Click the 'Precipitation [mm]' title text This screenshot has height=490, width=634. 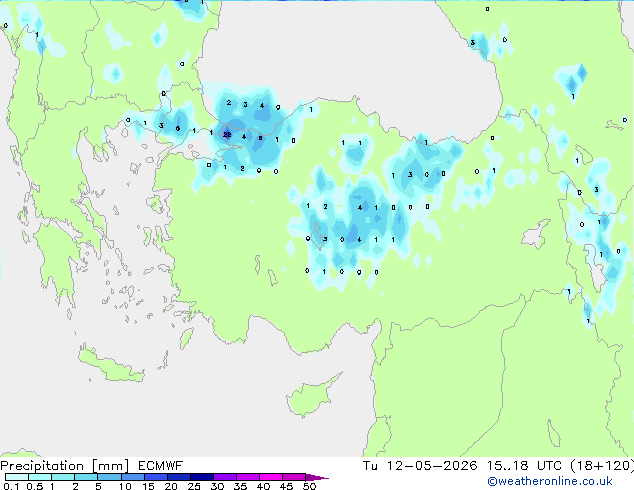(x=65, y=466)
